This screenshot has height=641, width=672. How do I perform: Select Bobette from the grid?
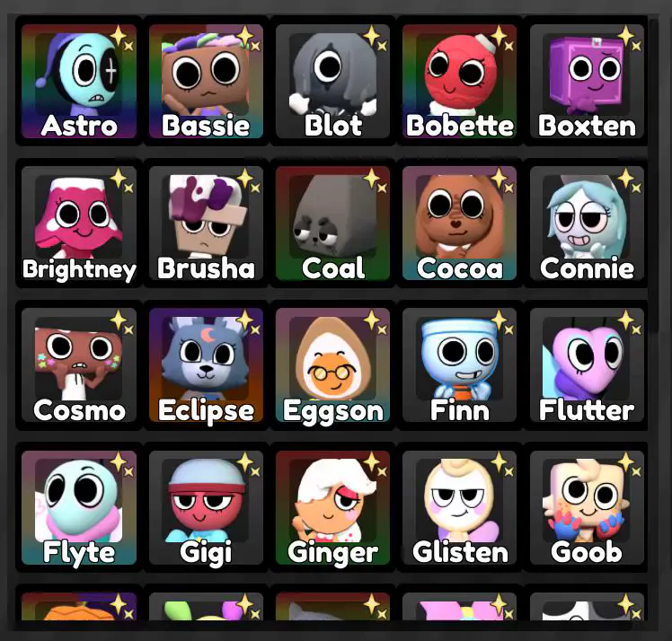(x=460, y=82)
